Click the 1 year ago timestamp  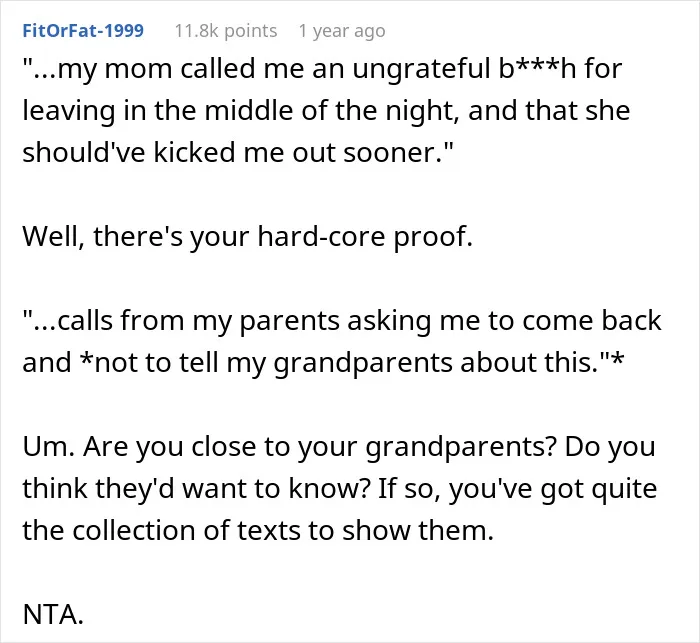click(x=342, y=31)
